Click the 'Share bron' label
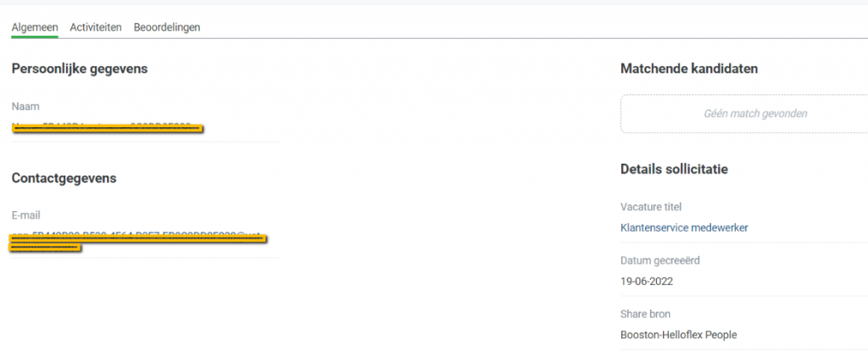The width and height of the screenshot is (868, 357). click(x=645, y=314)
